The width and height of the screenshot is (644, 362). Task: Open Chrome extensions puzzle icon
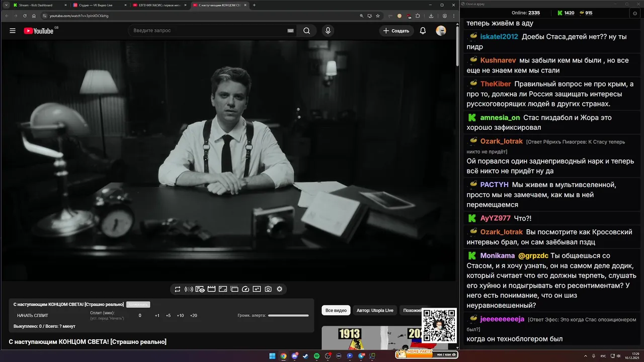(x=418, y=16)
